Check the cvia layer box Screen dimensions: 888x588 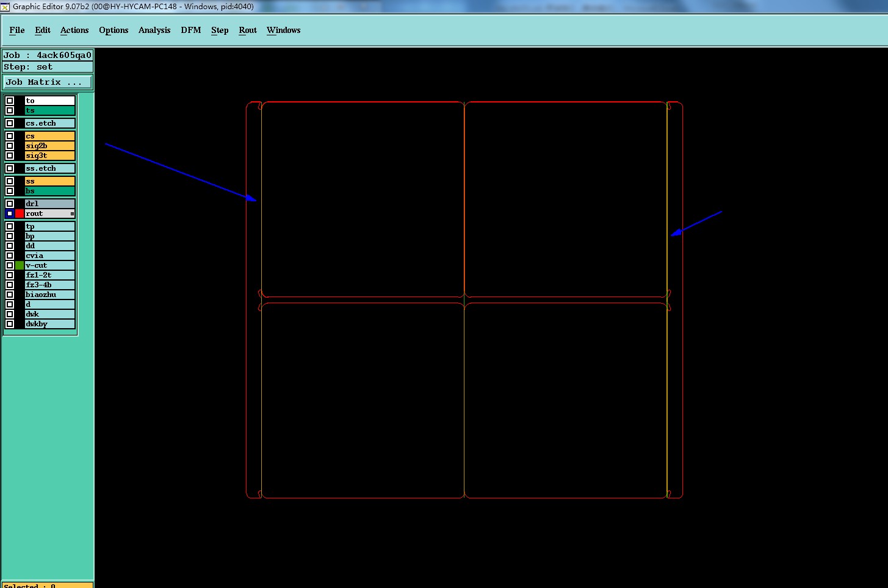click(10, 256)
